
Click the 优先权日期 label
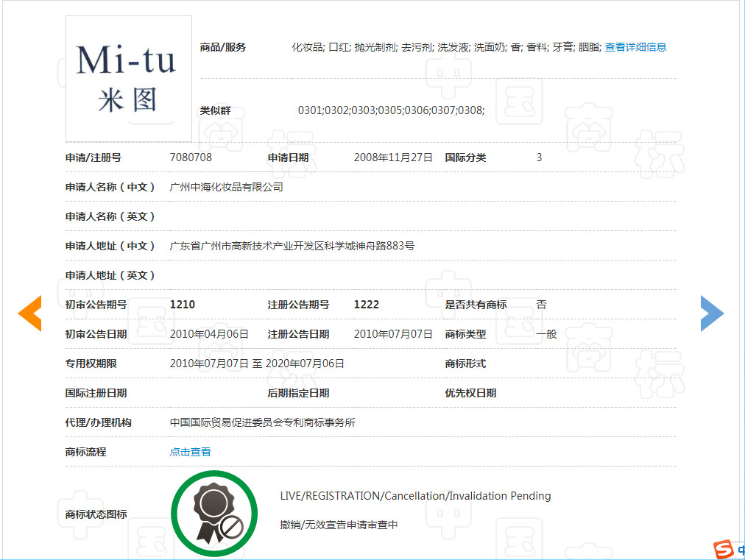tap(470, 393)
